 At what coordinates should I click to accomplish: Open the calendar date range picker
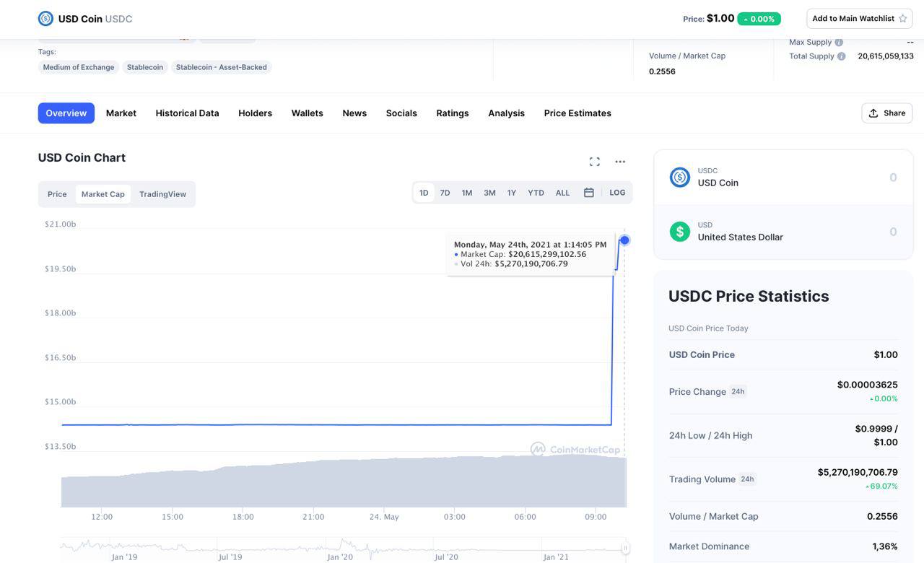click(589, 193)
